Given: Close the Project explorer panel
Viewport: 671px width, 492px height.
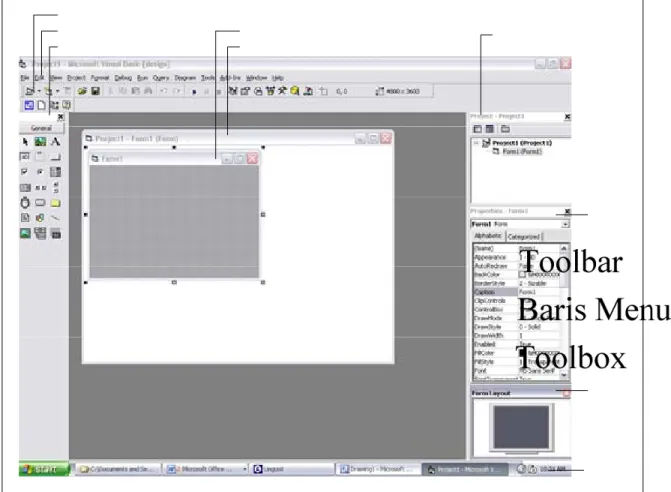Looking at the screenshot, I should [567, 116].
